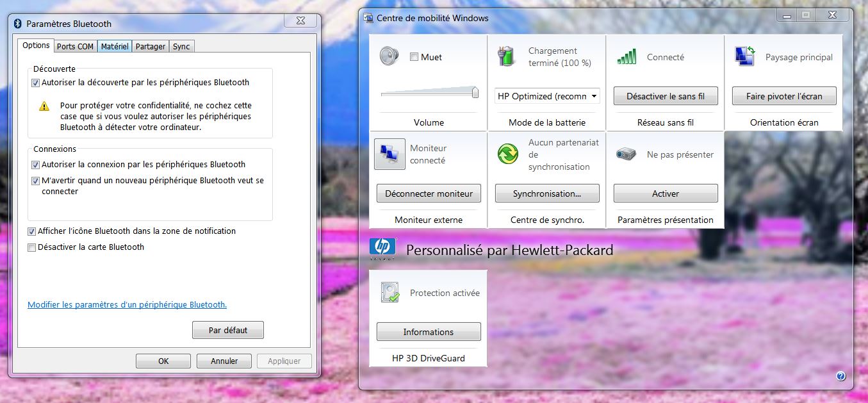Click the HP 3D DriveGuard disk icon

point(389,292)
